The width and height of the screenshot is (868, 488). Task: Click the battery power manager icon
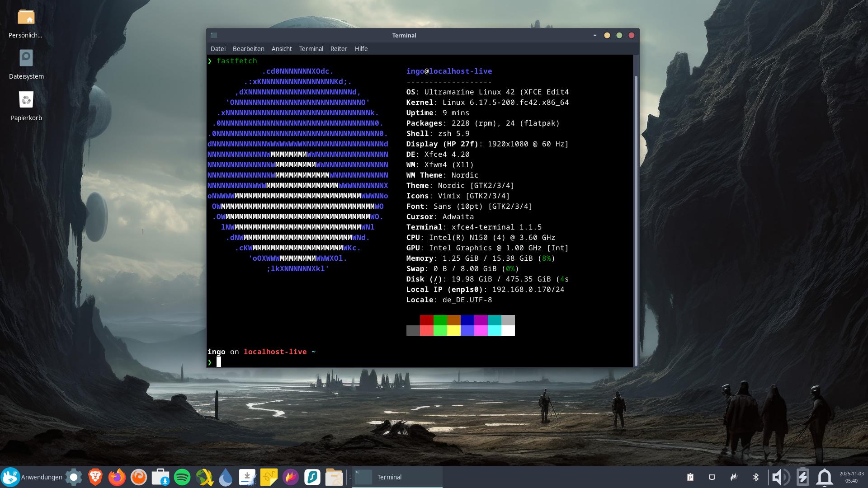coord(802,477)
